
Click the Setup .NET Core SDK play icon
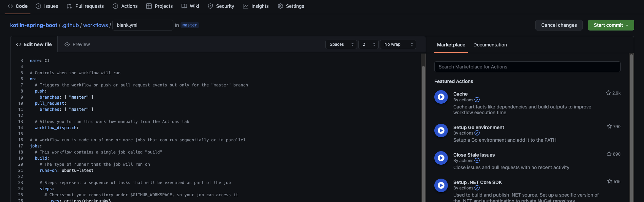pos(441,185)
